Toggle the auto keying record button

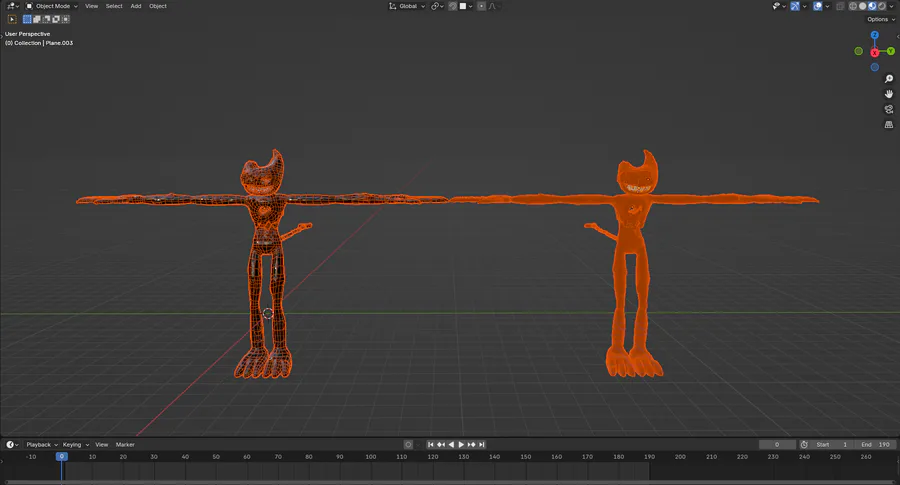pyautogui.click(x=408, y=444)
